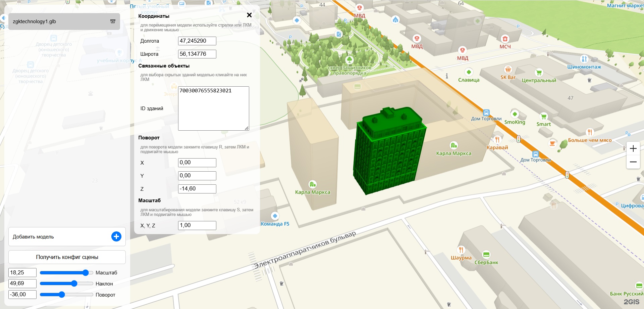Viewport: 644px width, 309px height.
Task: Click the blue plus icon to add model
Action: [116, 236]
